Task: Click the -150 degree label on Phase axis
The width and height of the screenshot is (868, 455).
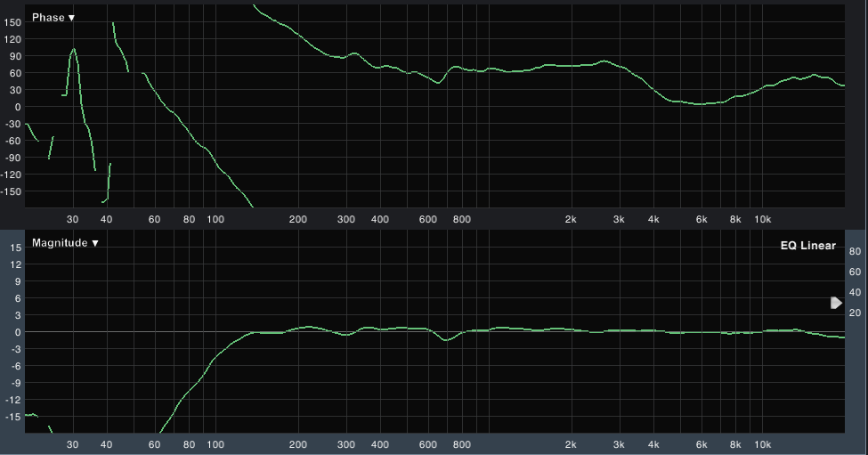Action: (11, 191)
